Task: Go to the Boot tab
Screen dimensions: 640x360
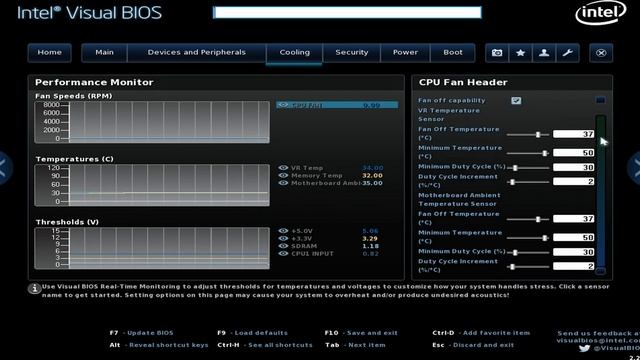Action: (x=453, y=53)
